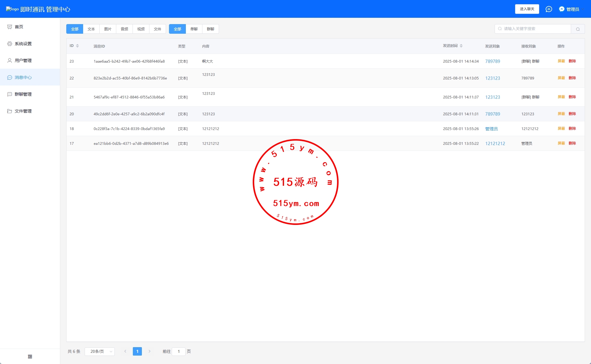Select 单聊 chat filter
591x364 pixels.
coord(194,29)
